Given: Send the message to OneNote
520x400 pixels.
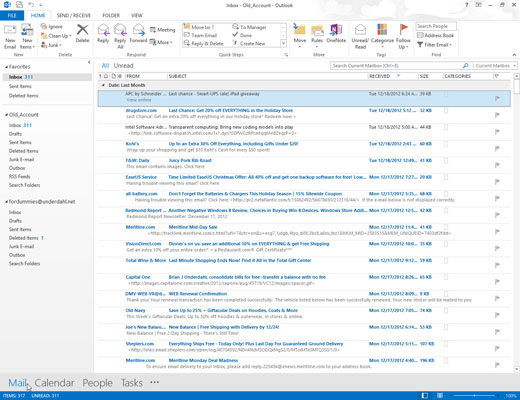Looking at the screenshot, I should pyautogui.click(x=336, y=33).
